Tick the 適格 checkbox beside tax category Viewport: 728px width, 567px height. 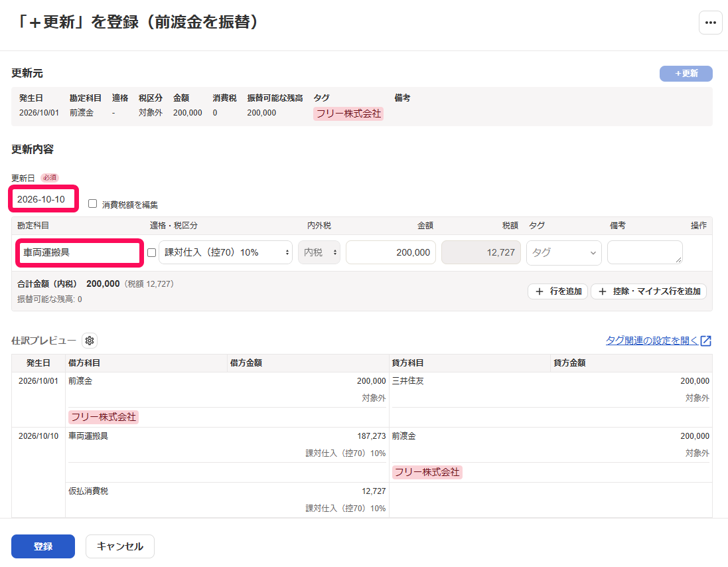pos(151,252)
